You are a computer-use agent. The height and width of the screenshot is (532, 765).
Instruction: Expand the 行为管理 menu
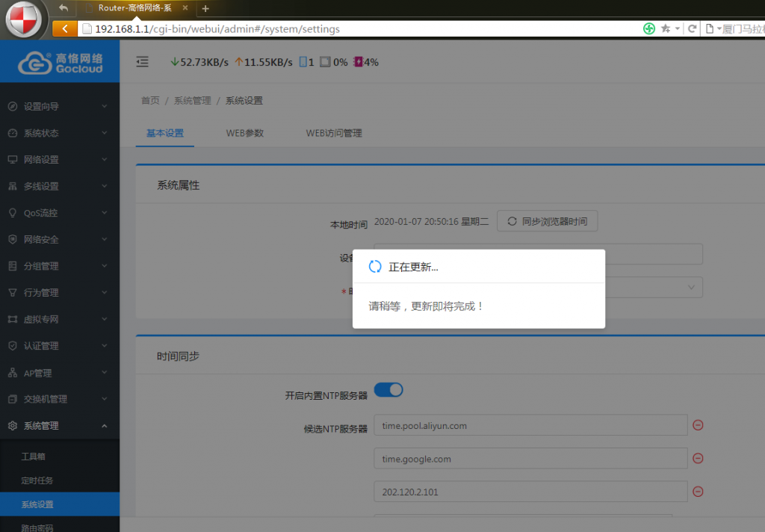click(x=105, y=292)
